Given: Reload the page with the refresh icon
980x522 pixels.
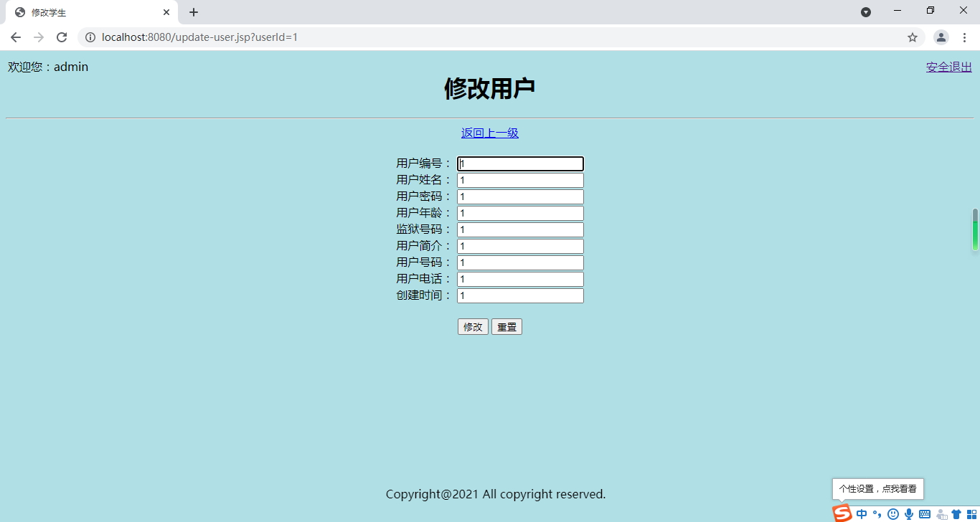Looking at the screenshot, I should click(x=62, y=37).
